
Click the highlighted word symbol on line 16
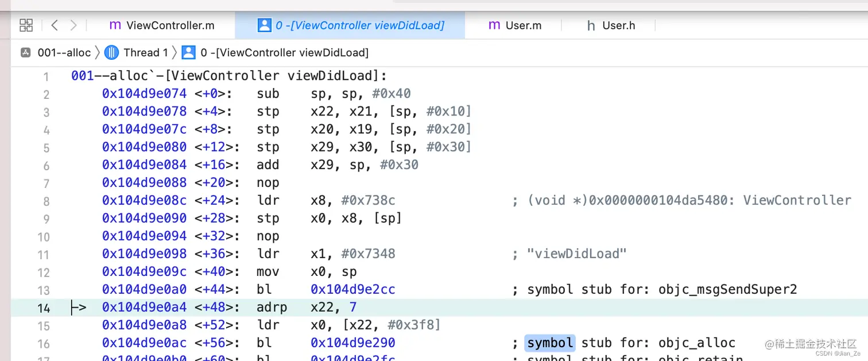550,343
